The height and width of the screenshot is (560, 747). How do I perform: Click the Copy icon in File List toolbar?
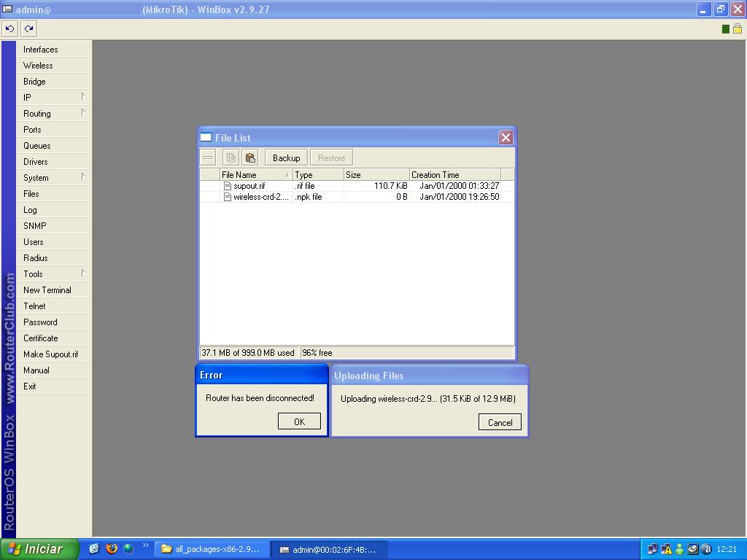[231, 157]
